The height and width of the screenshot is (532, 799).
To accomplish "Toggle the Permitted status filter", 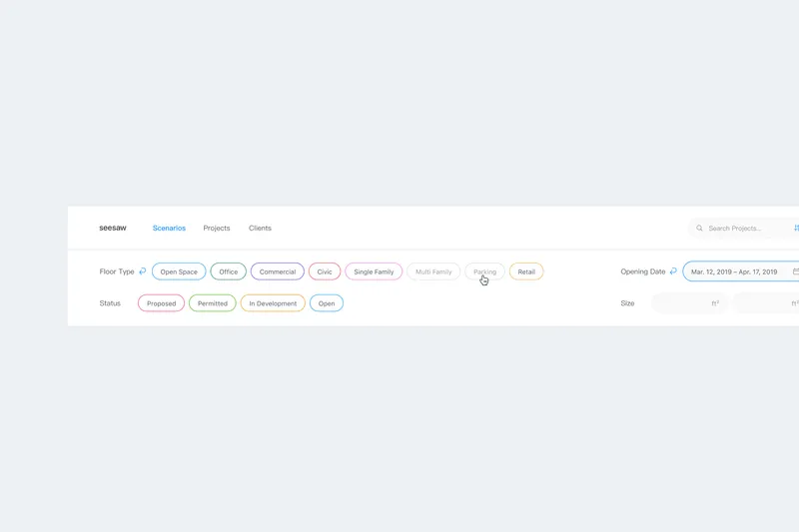I will pyautogui.click(x=213, y=302).
